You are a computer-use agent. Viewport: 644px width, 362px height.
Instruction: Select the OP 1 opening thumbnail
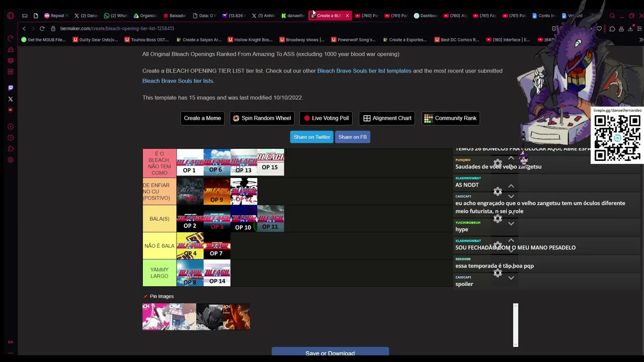click(x=190, y=162)
